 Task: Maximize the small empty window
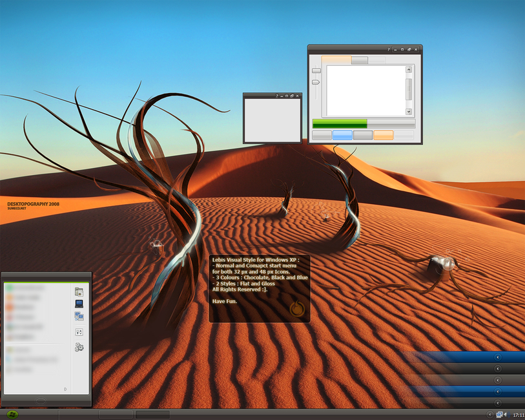coord(287,96)
